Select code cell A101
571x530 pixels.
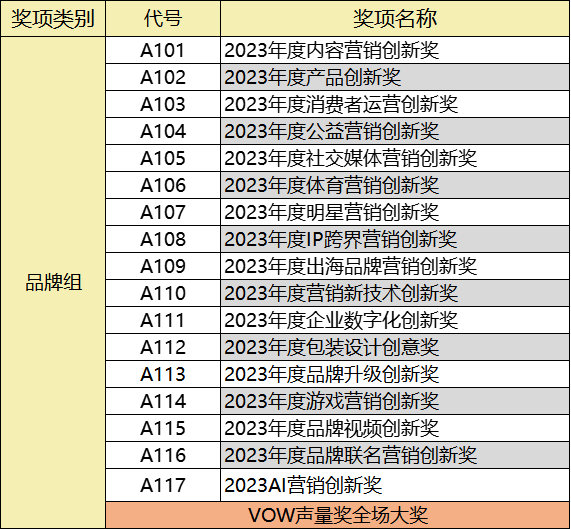[x=163, y=50]
